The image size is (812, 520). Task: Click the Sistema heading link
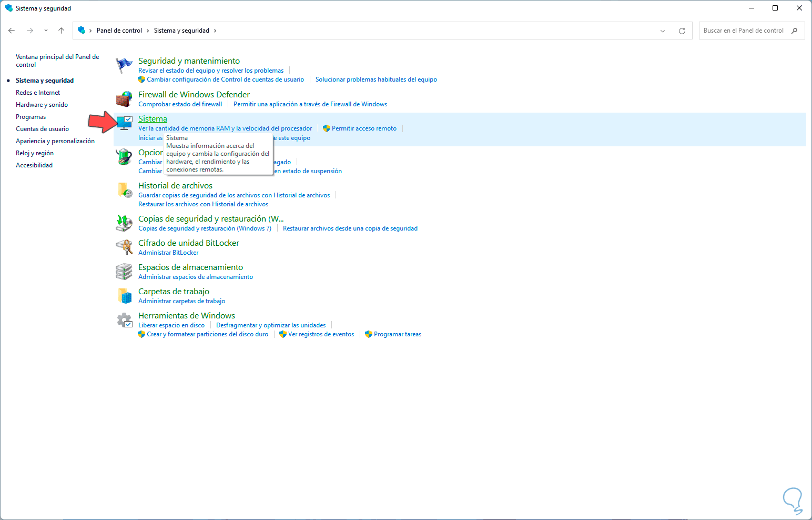tap(153, 119)
